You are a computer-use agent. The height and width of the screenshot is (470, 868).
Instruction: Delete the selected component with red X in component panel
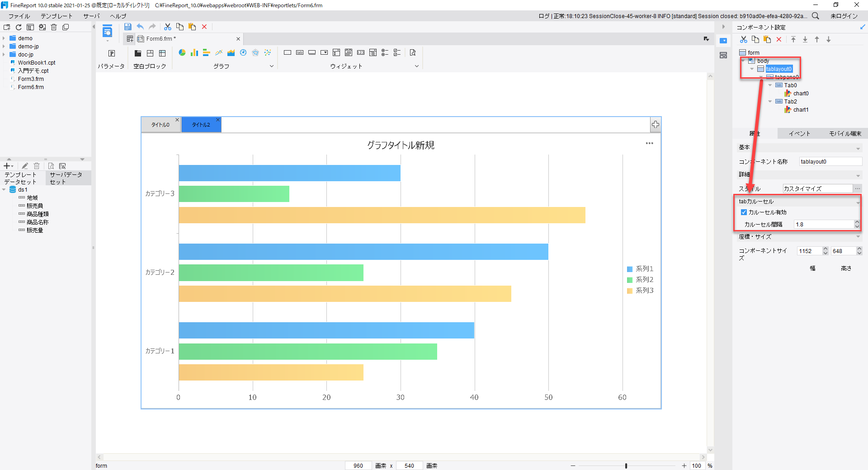pyautogui.click(x=779, y=39)
